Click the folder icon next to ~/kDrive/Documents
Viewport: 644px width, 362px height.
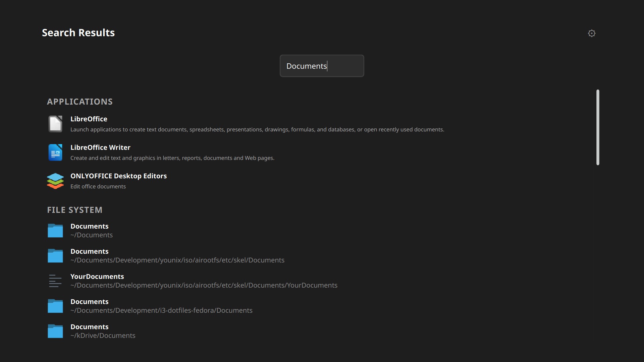pos(55,331)
